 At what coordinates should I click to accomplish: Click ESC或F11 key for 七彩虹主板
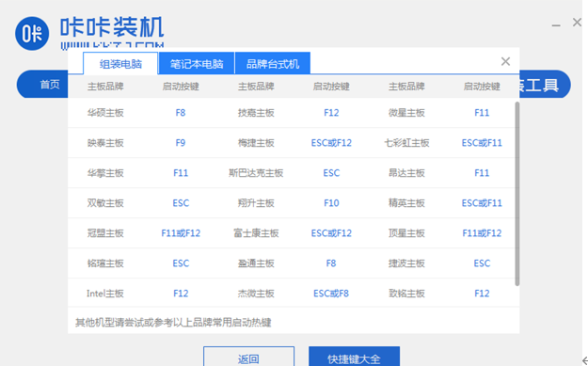coord(482,143)
